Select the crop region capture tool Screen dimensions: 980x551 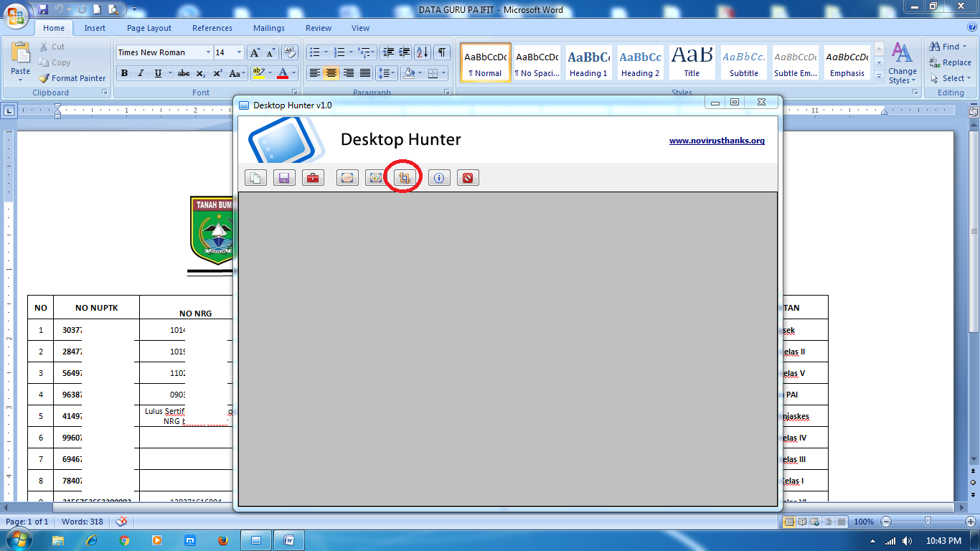pyautogui.click(x=404, y=178)
